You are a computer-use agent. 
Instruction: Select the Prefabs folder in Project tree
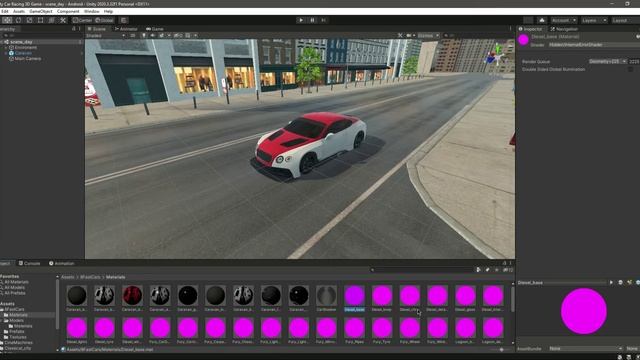(x=17, y=332)
